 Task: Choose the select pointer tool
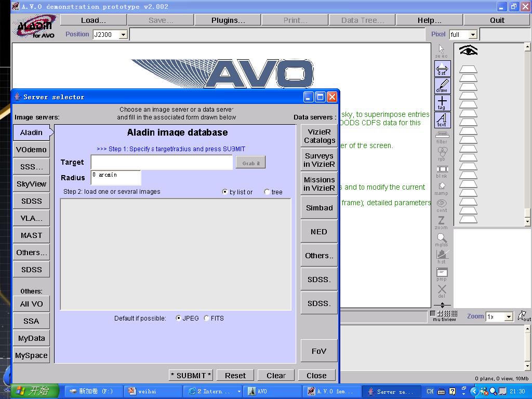(442, 51)
